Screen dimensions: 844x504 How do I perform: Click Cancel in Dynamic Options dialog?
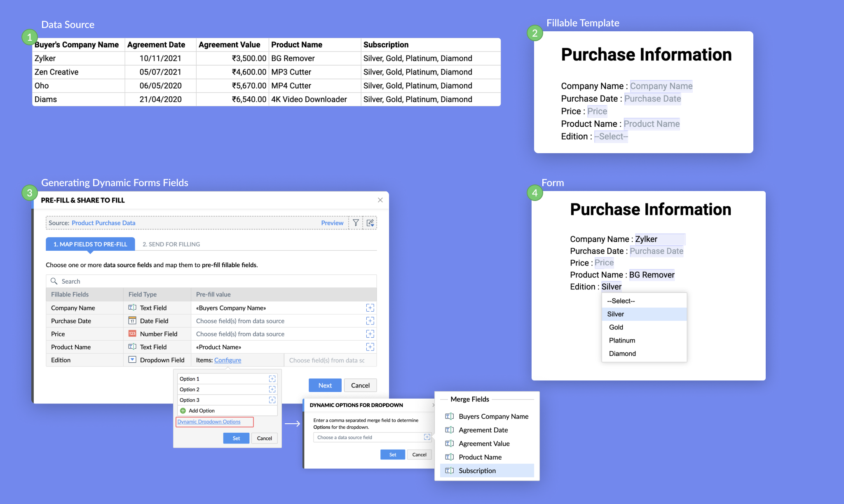(420, 455)
